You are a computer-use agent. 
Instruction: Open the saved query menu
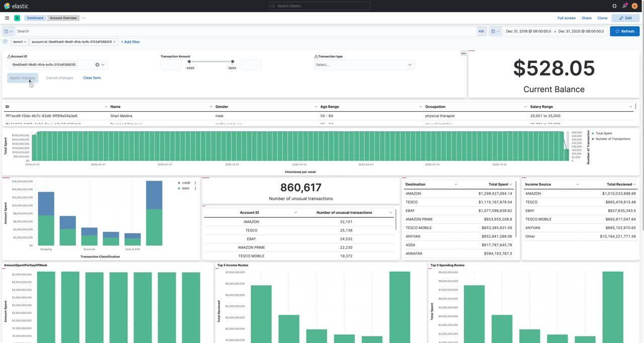pos(9,31)
